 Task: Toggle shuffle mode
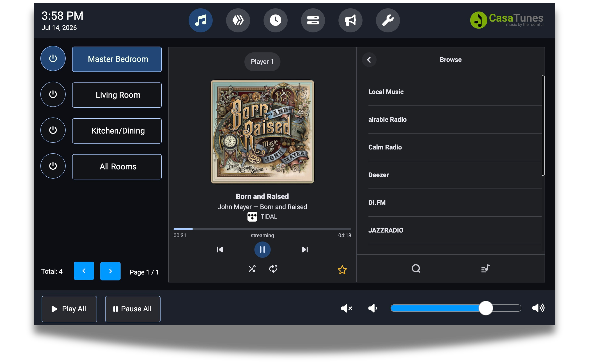click(x=252, y=269)
